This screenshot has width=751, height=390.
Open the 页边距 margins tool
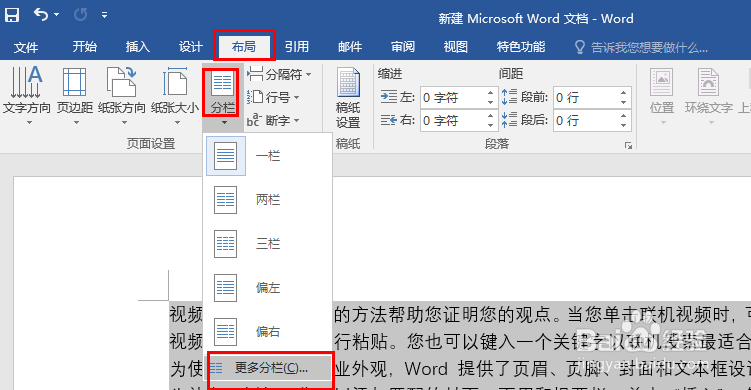pyautogui.click(x=75, y=95)
